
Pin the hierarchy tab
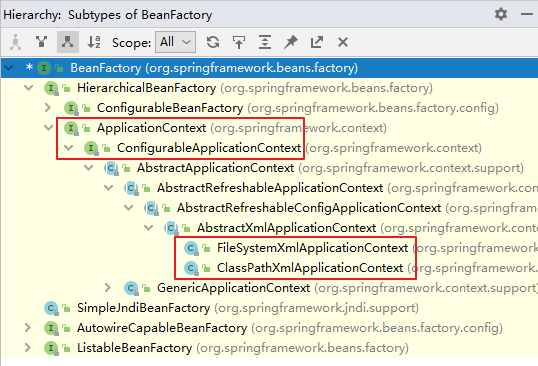click(291, 42)
